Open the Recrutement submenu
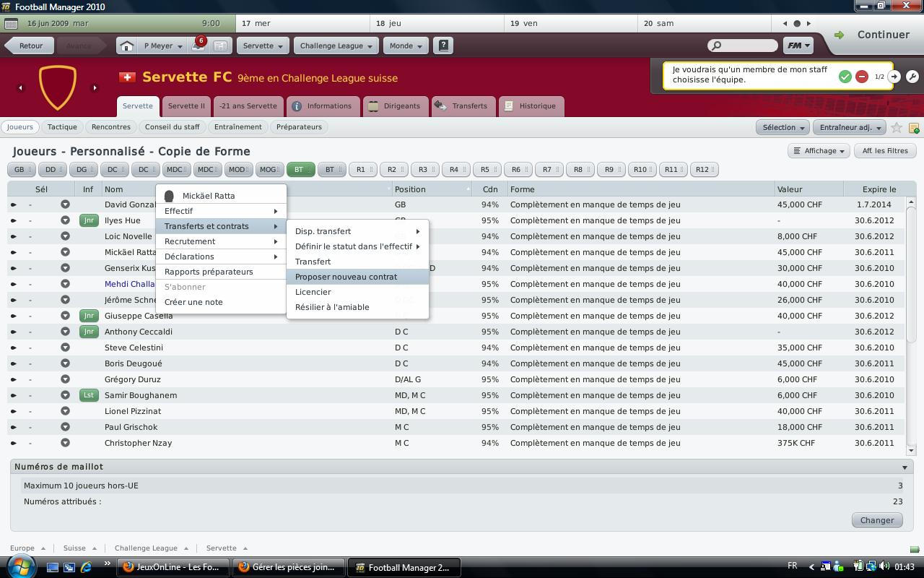This screenshot has width=924, height=578. (x=221, y=241)
